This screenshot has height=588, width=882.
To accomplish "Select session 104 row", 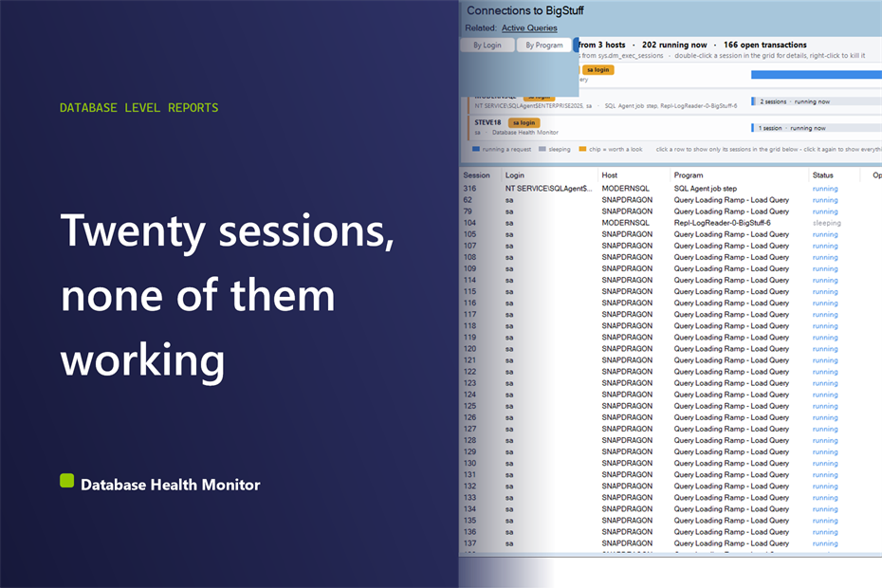I will pos(671,223).
